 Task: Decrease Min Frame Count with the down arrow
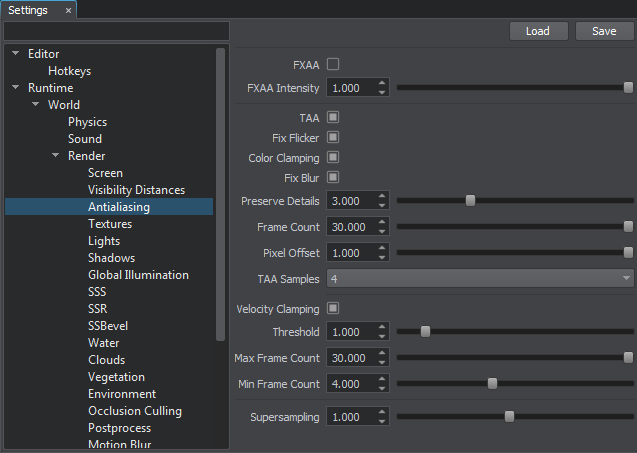[x=382, y=389]
